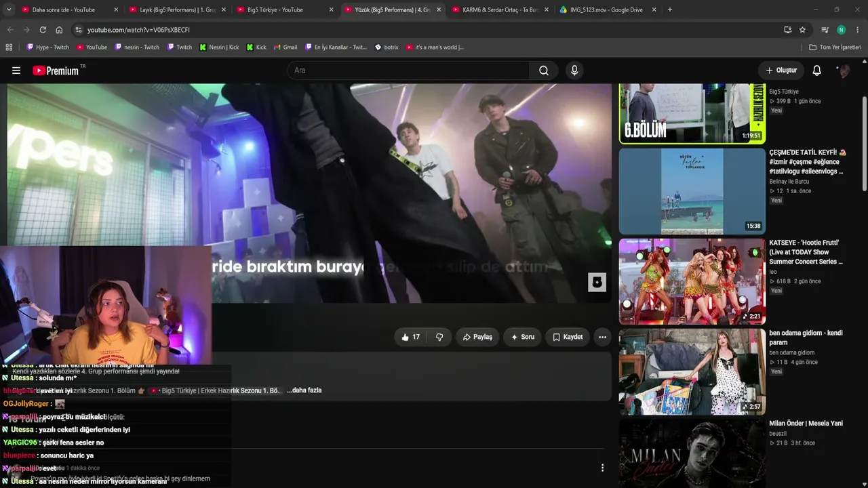Open the 'ÇEŞME'DE TATİL KEYFİ' video thumbnail
Image resolution: width=868 pixels, height=488 pixels.
[692, 191]
